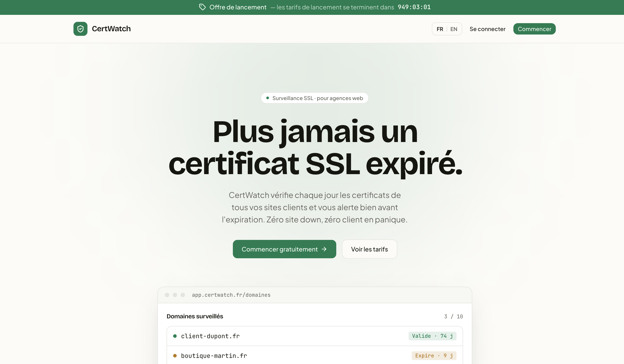Image resolution: width=624 pixels, height=364 pixels.
Task: Click the 3 / 10 domain counter
Action: coord(453,317)
